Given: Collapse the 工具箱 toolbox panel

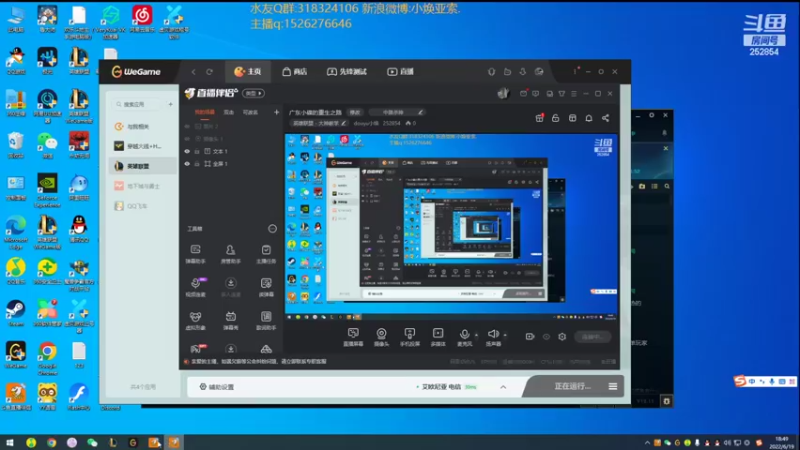Looking at the screenshot, I should [x=272, y=229].
